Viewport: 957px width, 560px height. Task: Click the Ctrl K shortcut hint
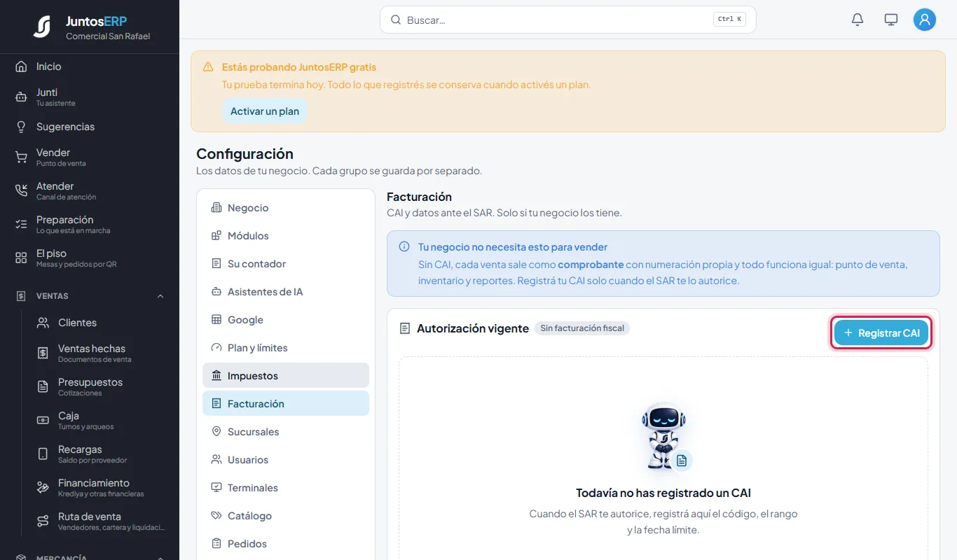tap(729, 20)
